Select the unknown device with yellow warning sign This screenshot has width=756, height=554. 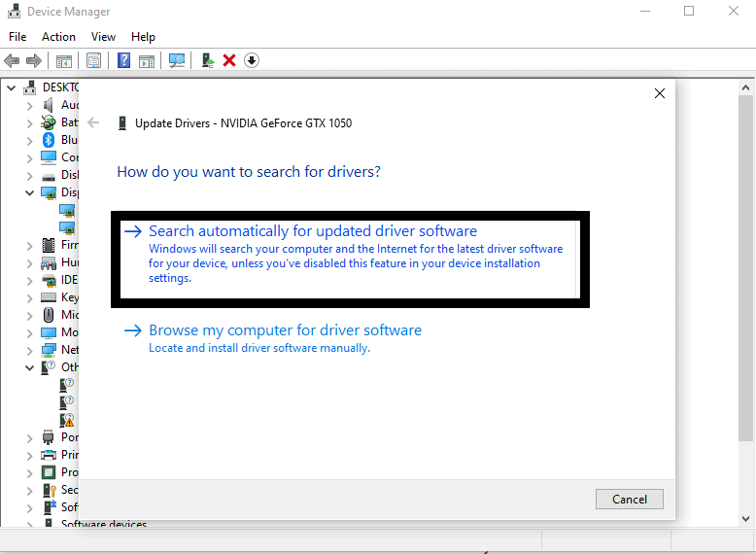pos(66,420)
